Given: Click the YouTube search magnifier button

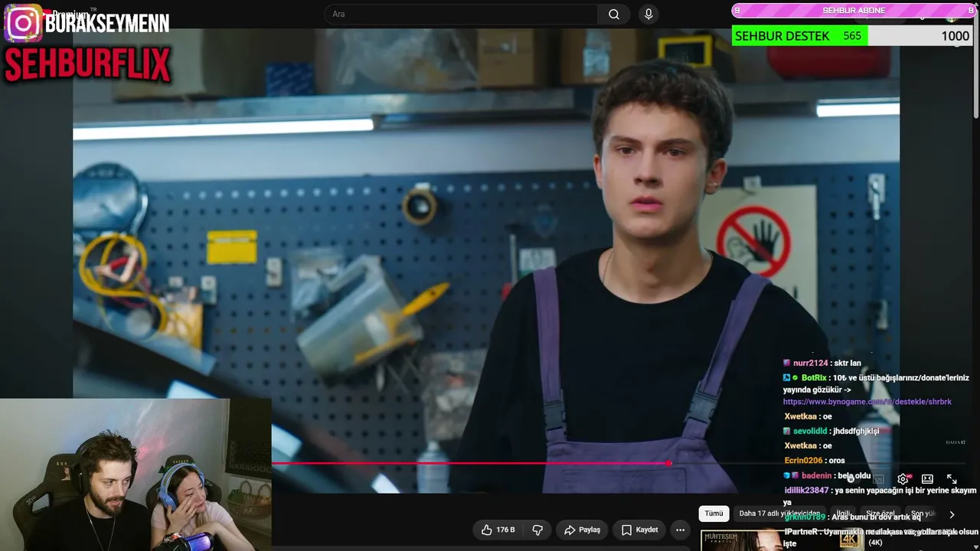Looking at the screenshot, I should pyautogui.click(x=614, y=14).
